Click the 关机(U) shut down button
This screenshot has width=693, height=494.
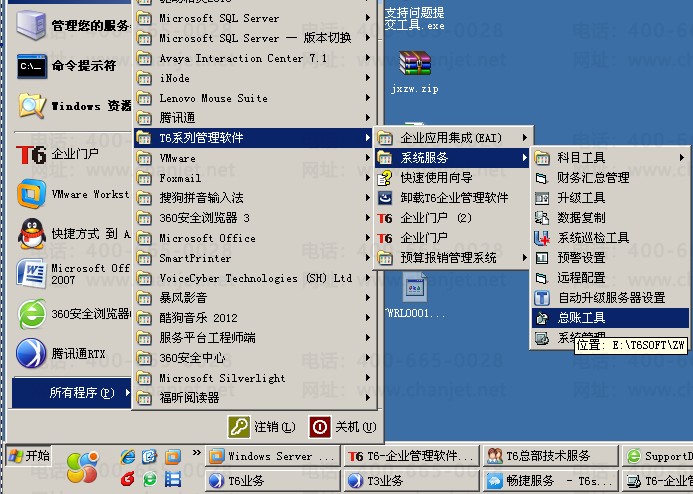343,427
